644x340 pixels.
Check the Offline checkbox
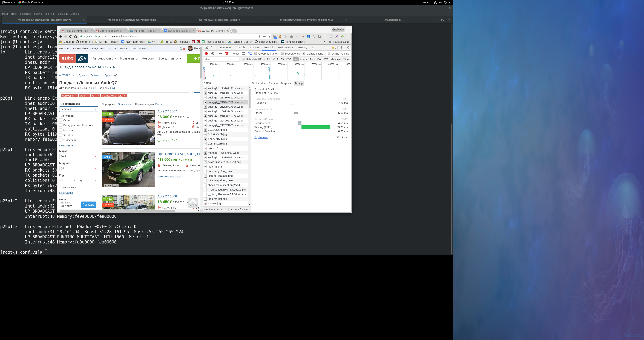(x=329, y=53)
